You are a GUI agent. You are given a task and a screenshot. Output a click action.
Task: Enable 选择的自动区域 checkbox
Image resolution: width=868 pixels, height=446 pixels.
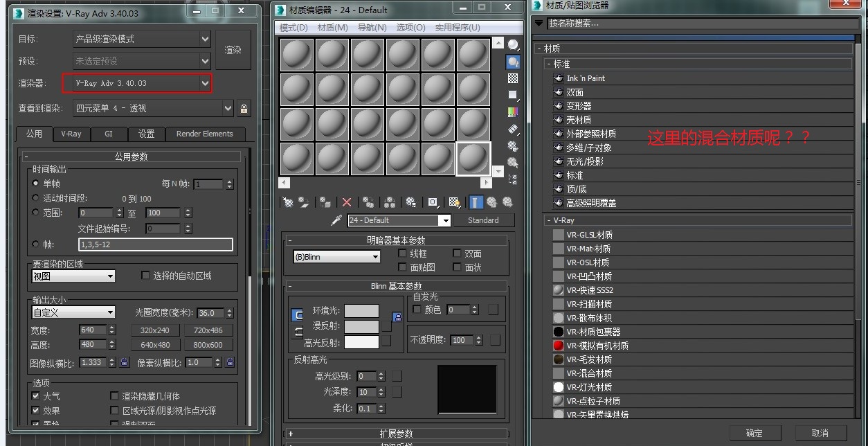click(145, 275)
